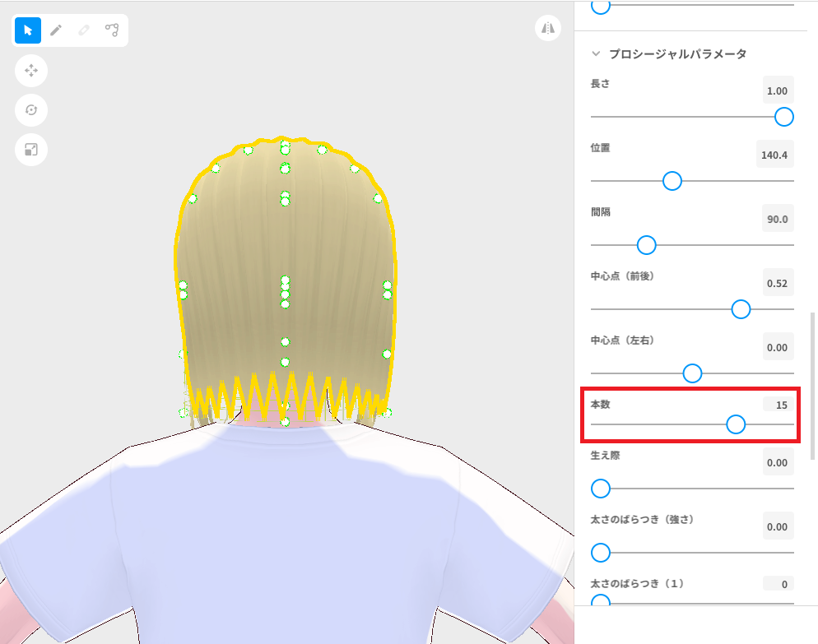Click the 中心点（前後） value field 0.52

click(778, 283)
